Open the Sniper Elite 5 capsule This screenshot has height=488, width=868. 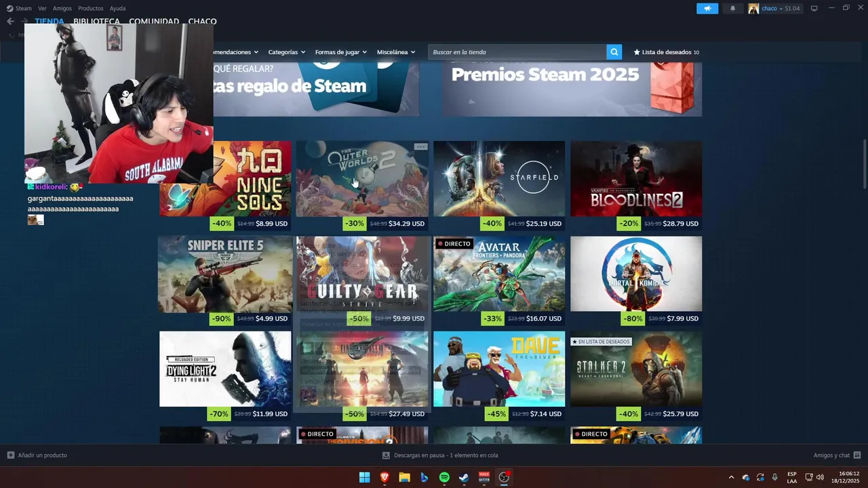[225, 274]
